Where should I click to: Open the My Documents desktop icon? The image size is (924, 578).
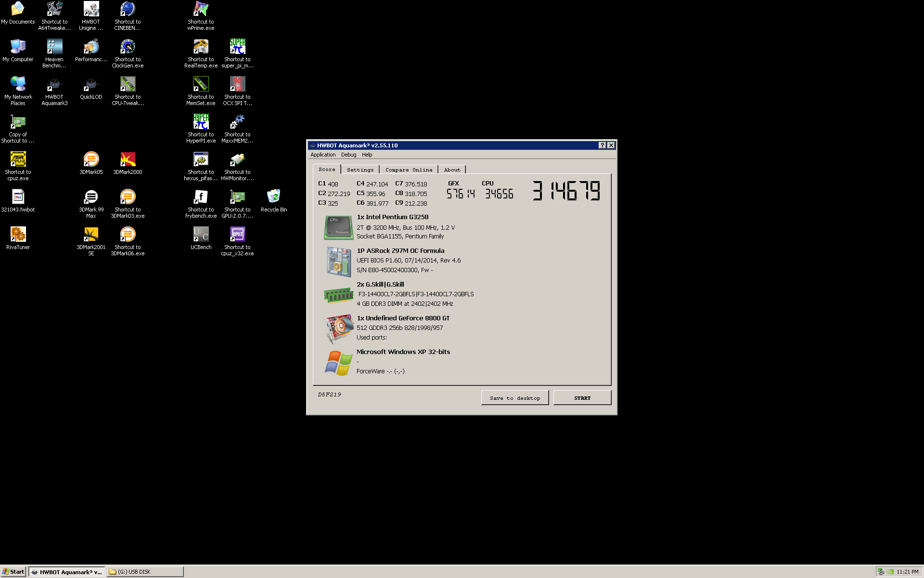18,13
